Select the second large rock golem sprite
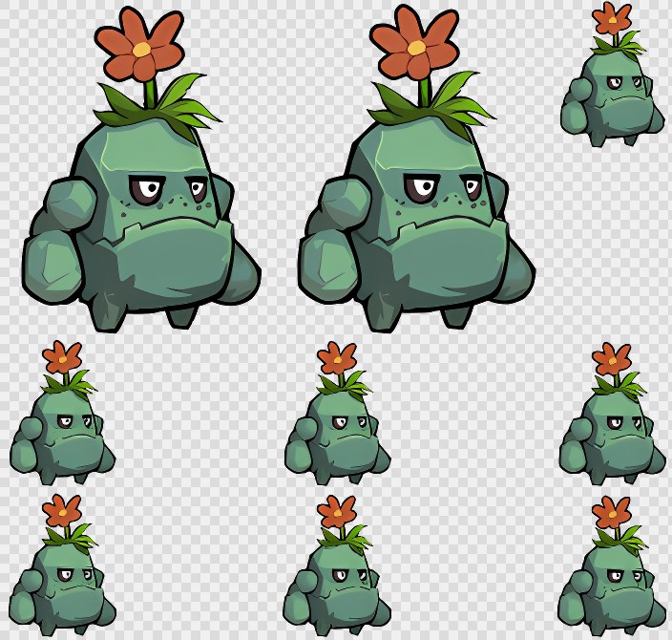 [x=416, y=167]
